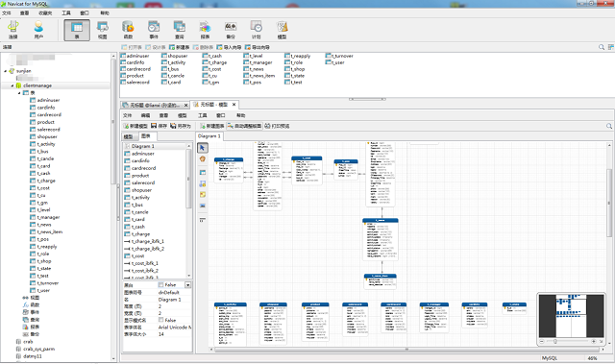
Task: Collapse the sunjian connection node
Action: tap(6, 71)
